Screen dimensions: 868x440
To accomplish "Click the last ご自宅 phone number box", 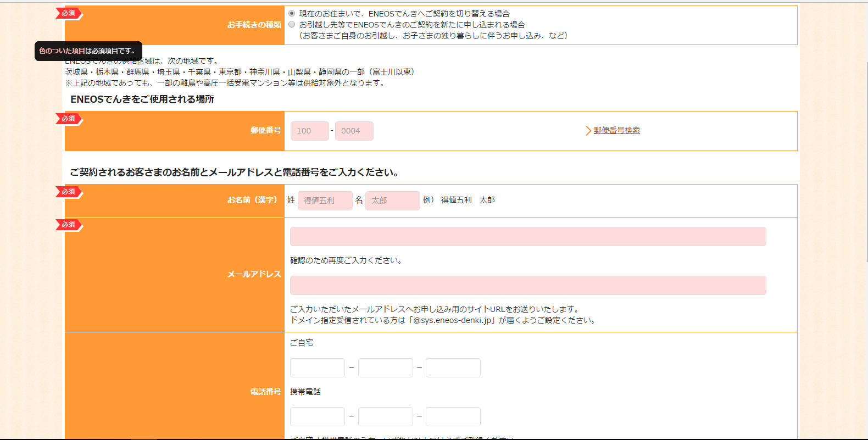I will coord(453,367).
